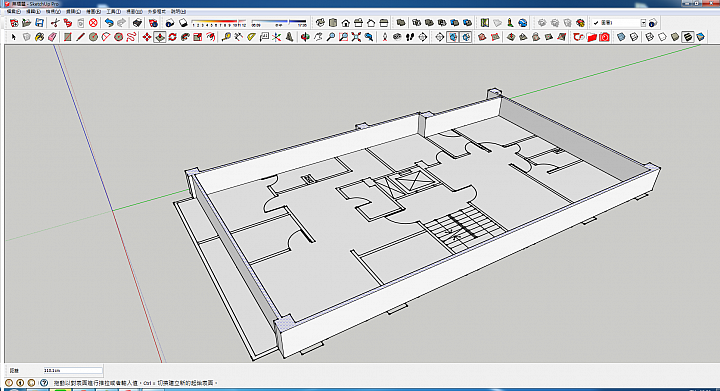Click the Save disk icon
The image size is (720, 391).
pos(39,22)
